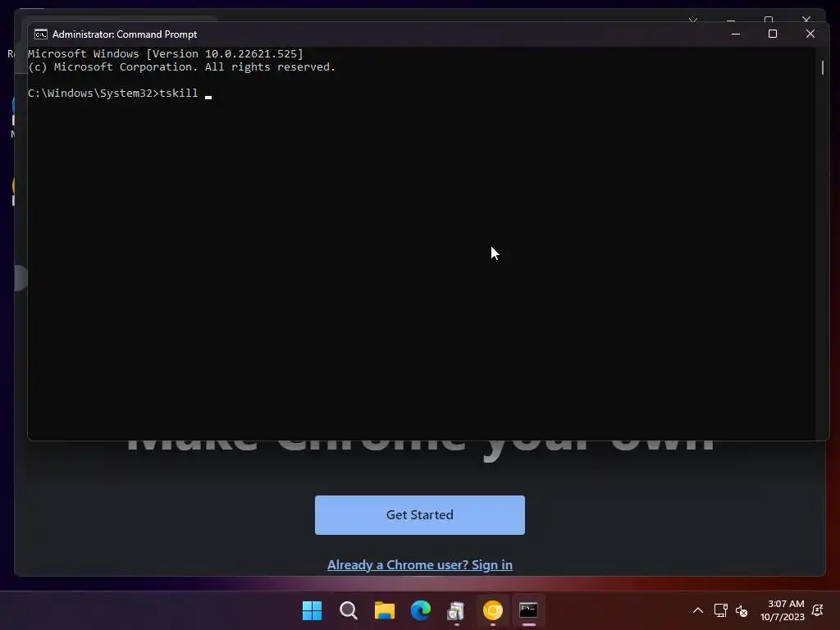Open Microsoft Edge from the taskbar
Image resolution: width=840 pixels, height=630 pixels.
point(421,610)
